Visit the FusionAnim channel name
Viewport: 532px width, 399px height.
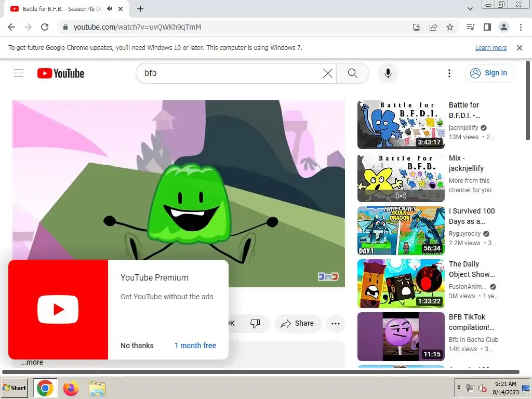tap(467, 287)
